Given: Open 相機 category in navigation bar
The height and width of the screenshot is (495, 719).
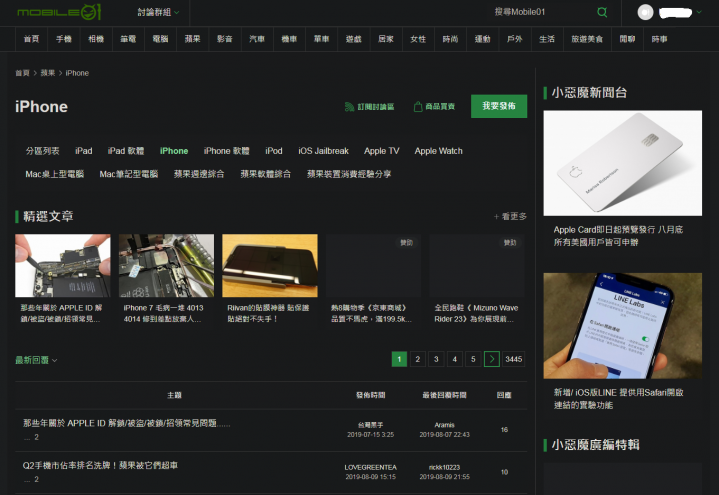Looking at the screenshot, I should [96, 39].
